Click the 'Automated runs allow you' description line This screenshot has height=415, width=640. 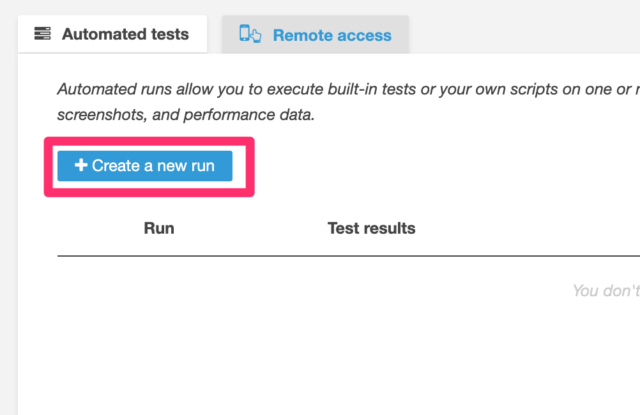348,89
